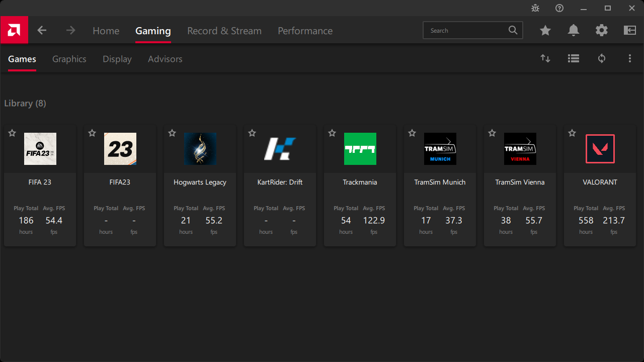Switch to the Performance tab
The image size is (644, 362).
(x=305, y=31)
